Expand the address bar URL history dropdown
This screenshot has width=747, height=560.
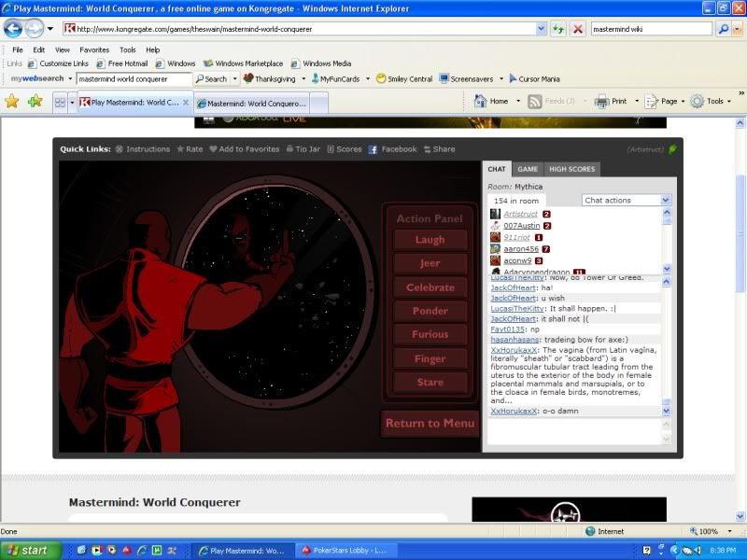point(541,29)
